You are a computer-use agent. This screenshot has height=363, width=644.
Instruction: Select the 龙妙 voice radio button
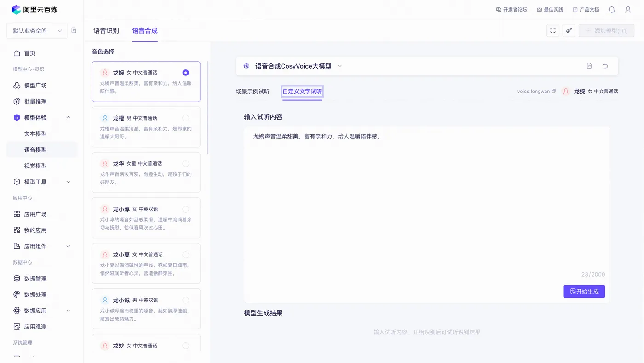click(x=185, y=346)
